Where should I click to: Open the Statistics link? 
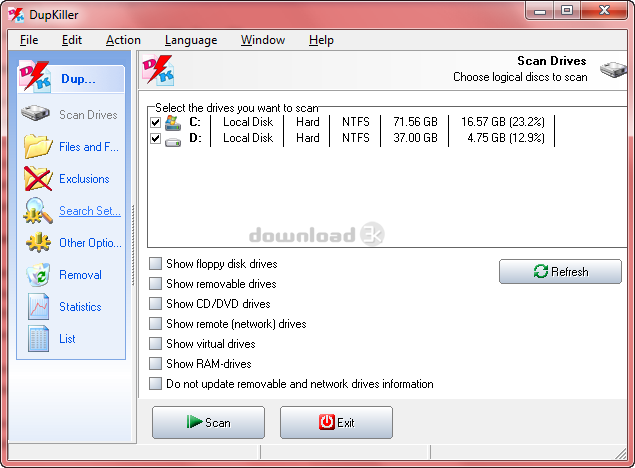click(80, 307)
